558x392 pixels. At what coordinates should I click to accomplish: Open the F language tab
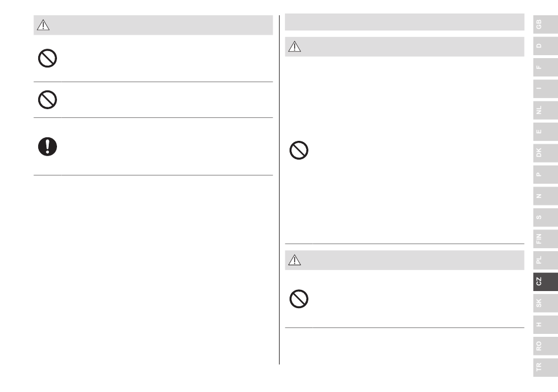pos(546,67)
